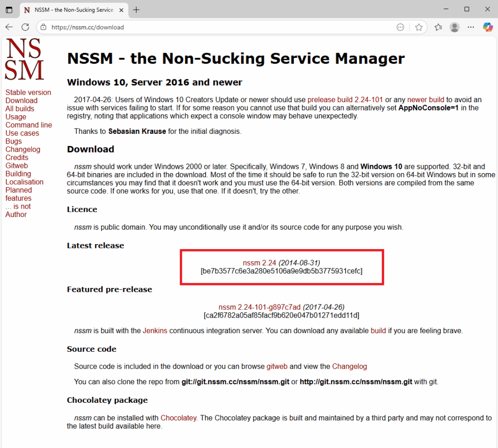Open the Stable version sidebar link
This screenshot has width=498, height=448.
pyautogui.click(x=28, y=92)
